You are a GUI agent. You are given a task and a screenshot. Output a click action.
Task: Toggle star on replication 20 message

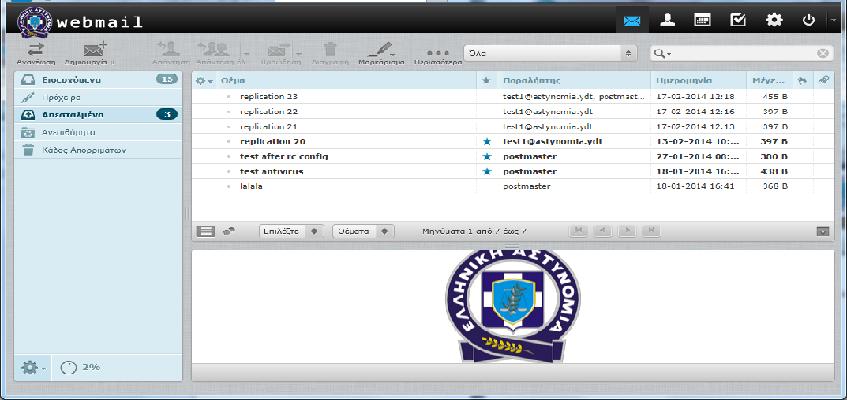click(x=487, y=142)
